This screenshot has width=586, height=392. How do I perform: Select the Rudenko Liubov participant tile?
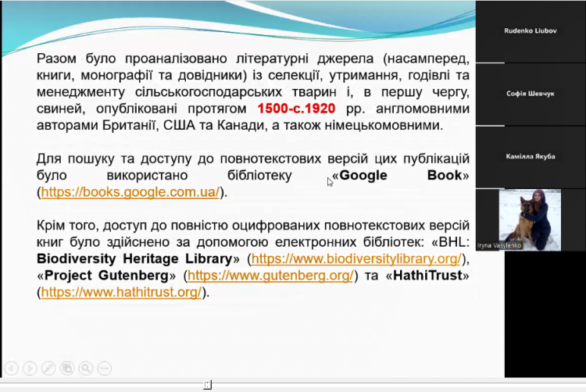(531, 31)
